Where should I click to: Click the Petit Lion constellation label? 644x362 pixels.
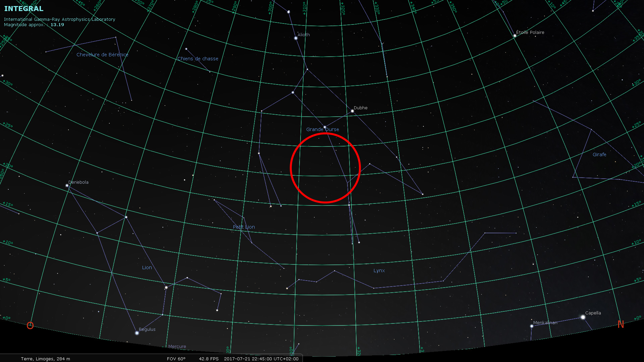(244, 227)
